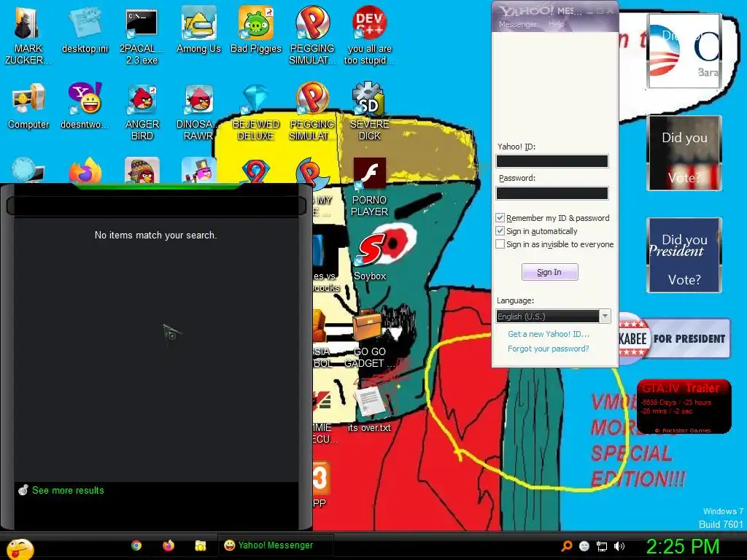Launch the Bad Piggies shortcut
747x560 pixels.
256,29
